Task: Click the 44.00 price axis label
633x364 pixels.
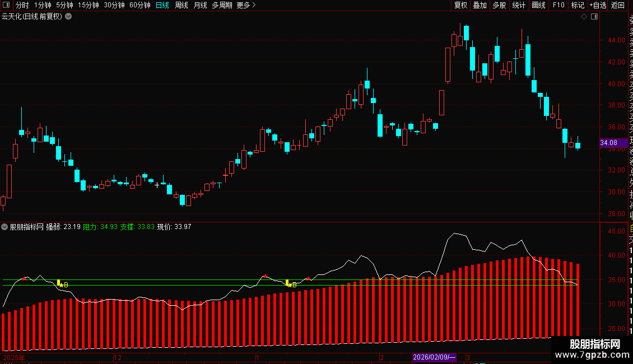Action: coord(616,40)
